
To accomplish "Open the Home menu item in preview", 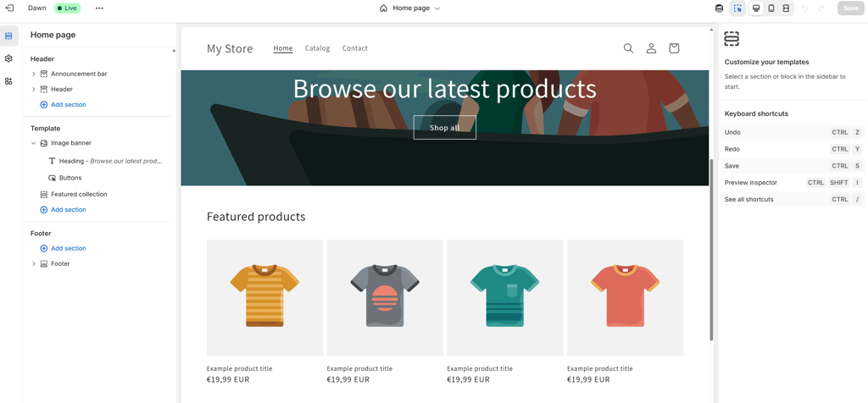I will [x=283, y=48].
